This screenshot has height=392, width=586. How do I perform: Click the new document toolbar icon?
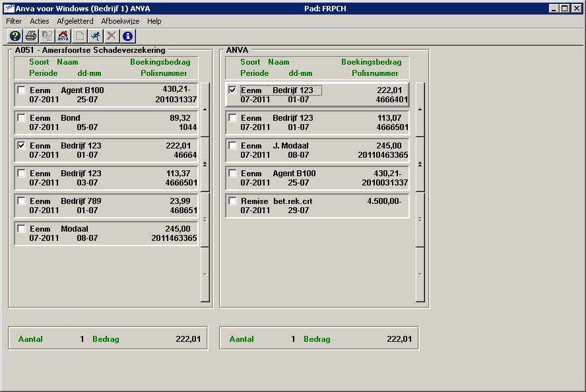(x=81, y=36)
